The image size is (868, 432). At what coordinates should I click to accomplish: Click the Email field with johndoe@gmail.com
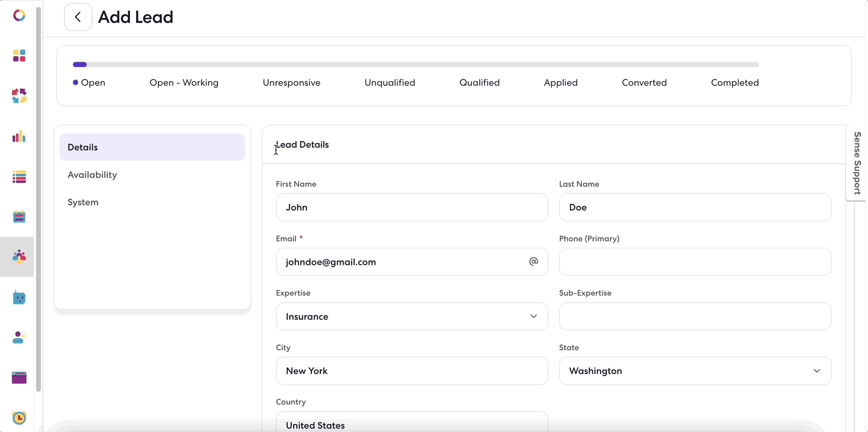(412, 262)
